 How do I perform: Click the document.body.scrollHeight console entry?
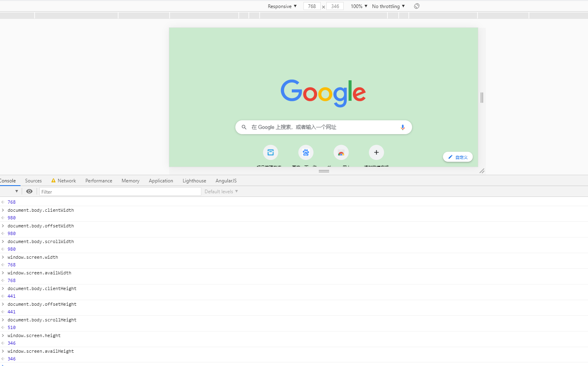tap(42, 320)
